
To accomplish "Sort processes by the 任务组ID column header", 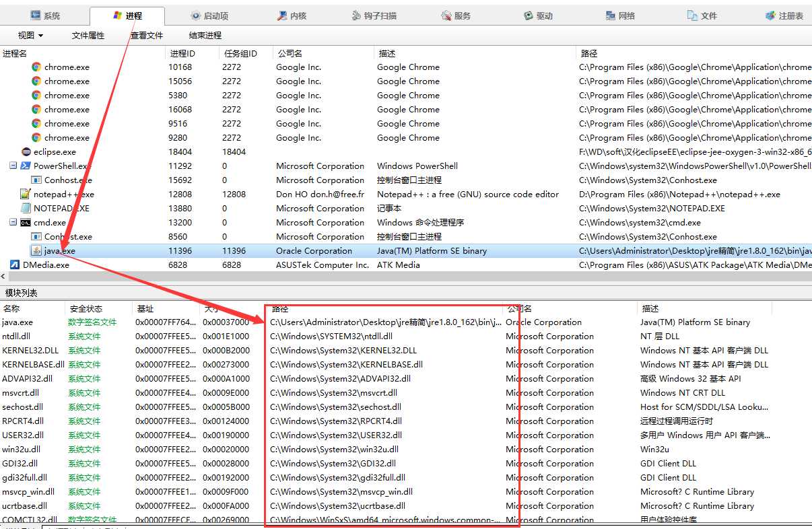I will click(x=246, y=53).
